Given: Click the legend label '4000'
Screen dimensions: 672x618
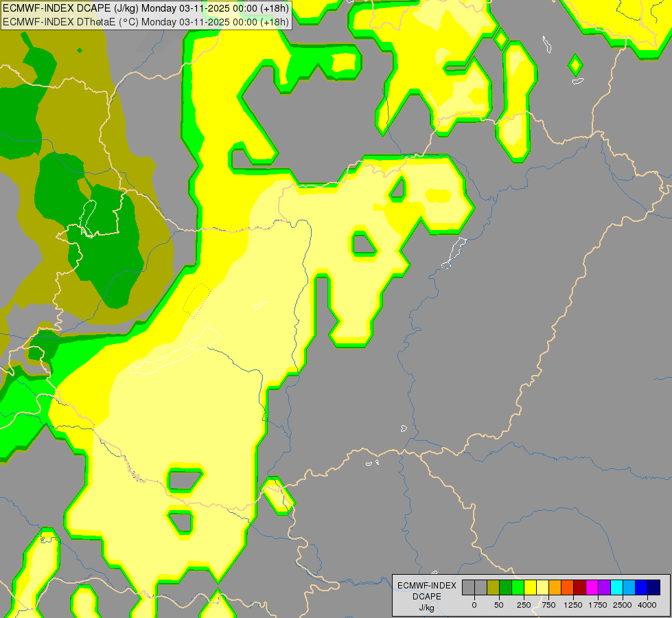Looking at the screenshot, I should (x=647, y=605).
